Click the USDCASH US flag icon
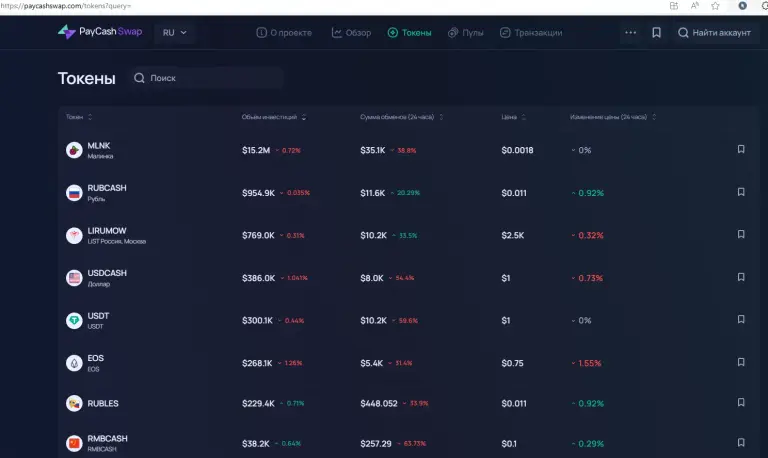768x458 pixels. (74, 278)
